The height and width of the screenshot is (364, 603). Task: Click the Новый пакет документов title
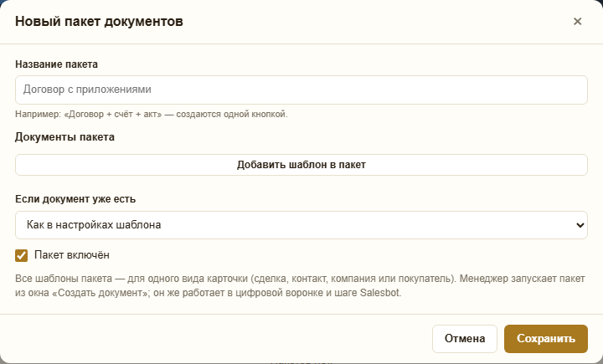(99, 22)
